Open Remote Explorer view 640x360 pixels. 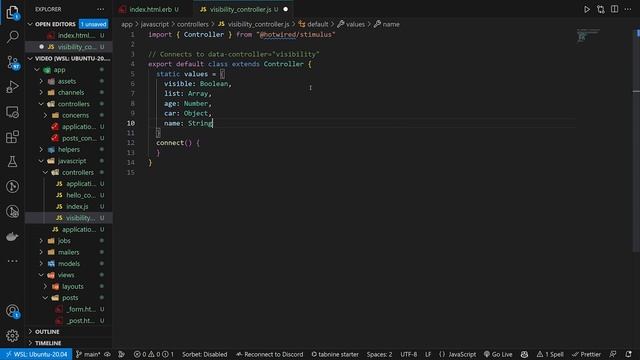pos(12,112)
